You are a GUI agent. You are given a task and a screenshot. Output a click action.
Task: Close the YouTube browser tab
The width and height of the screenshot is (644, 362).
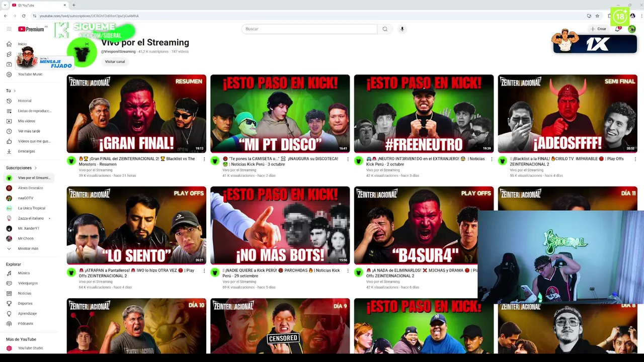point(64,5)
